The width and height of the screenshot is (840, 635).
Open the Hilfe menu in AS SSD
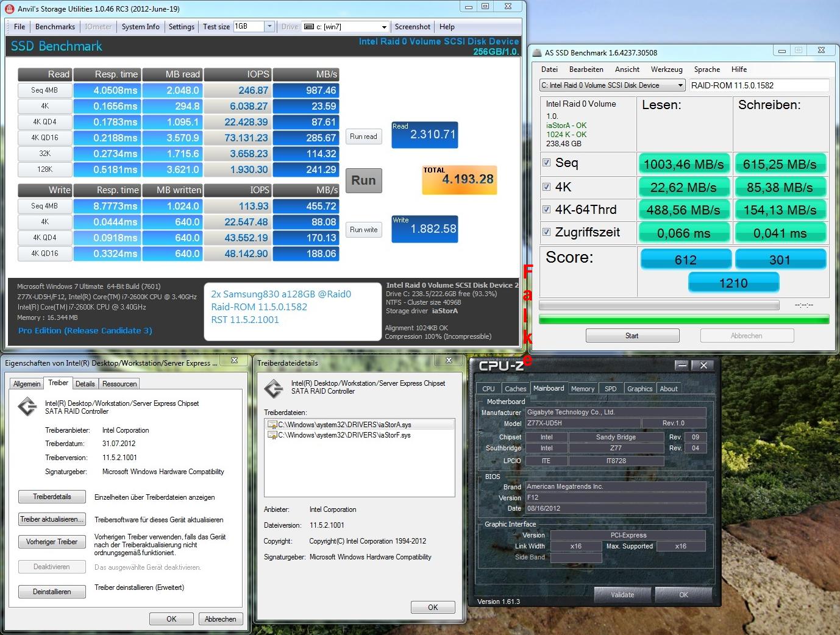[x=739, y=69]
